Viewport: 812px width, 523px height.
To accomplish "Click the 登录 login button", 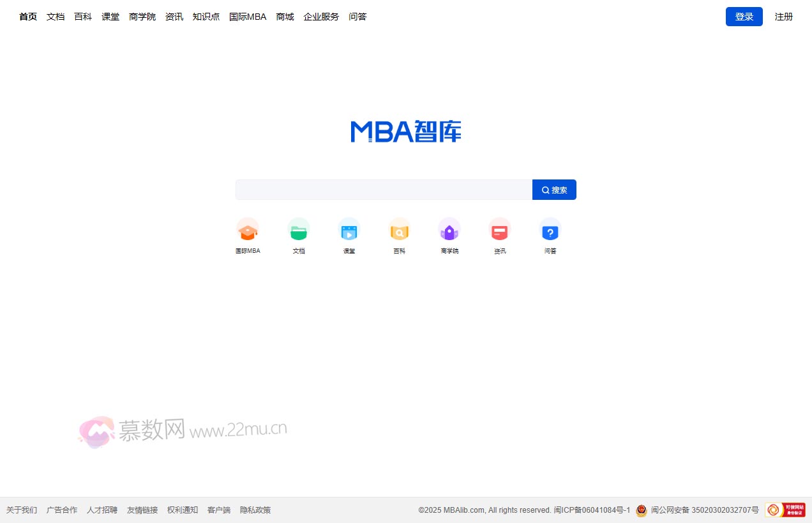I will tap(744, 17).
